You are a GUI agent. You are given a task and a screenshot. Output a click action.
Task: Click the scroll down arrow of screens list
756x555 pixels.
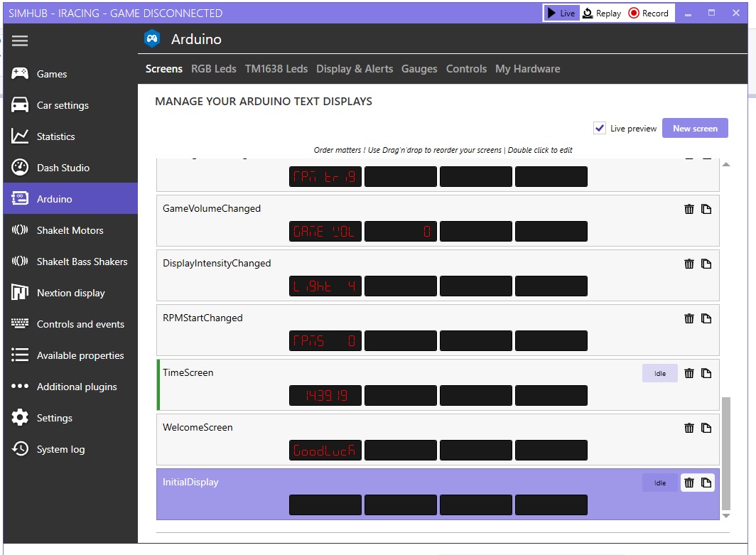click(726, 515)
